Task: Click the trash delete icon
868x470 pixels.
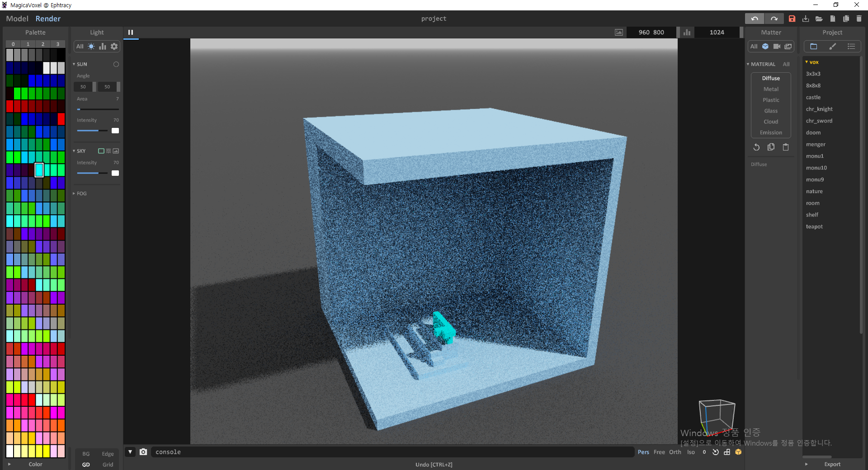Action: [x=859, y=19]
